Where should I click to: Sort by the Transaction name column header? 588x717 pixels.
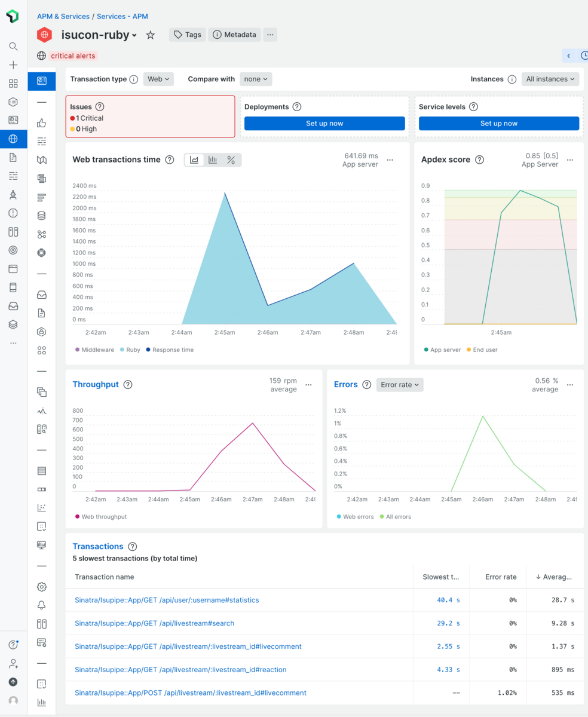105,577
